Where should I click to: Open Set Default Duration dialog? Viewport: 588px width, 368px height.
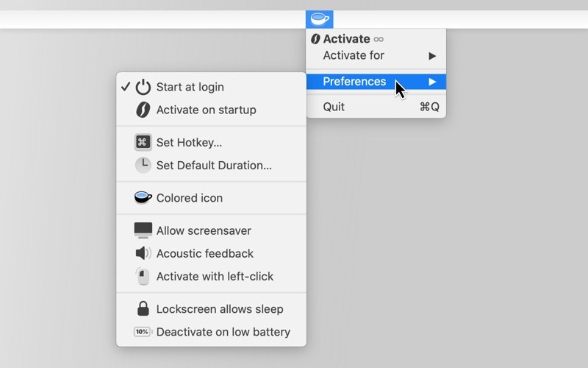214,166
